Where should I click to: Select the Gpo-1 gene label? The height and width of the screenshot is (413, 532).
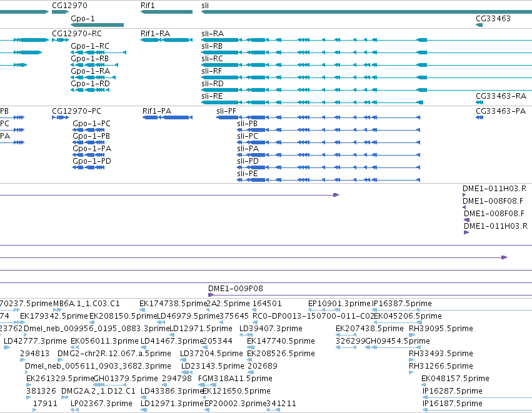(x=83, y=18)
